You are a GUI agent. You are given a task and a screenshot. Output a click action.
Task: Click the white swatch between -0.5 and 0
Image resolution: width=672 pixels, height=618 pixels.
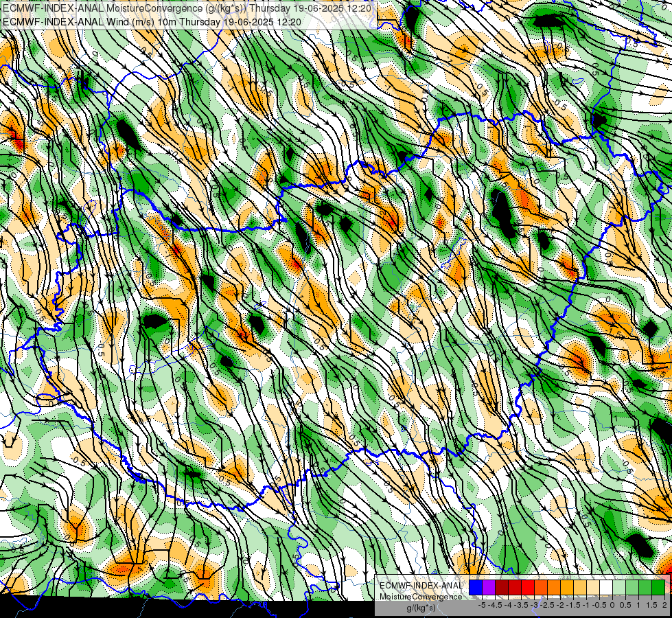click(606, 587)
